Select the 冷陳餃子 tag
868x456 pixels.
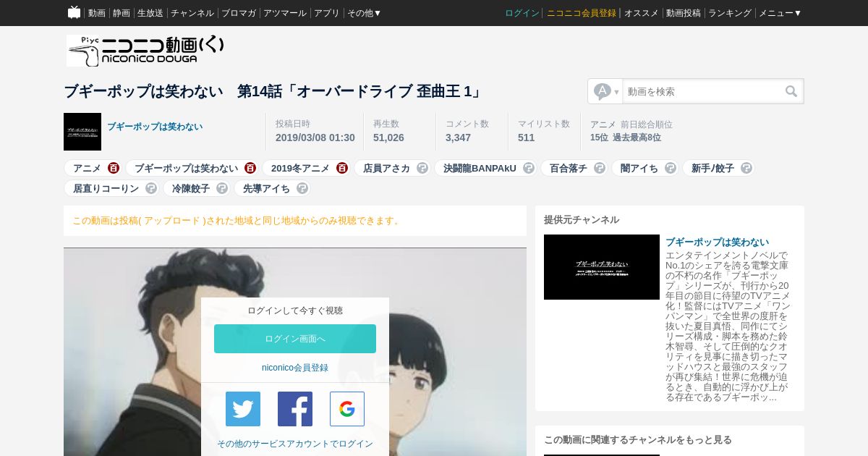click(x=191, y=188)
